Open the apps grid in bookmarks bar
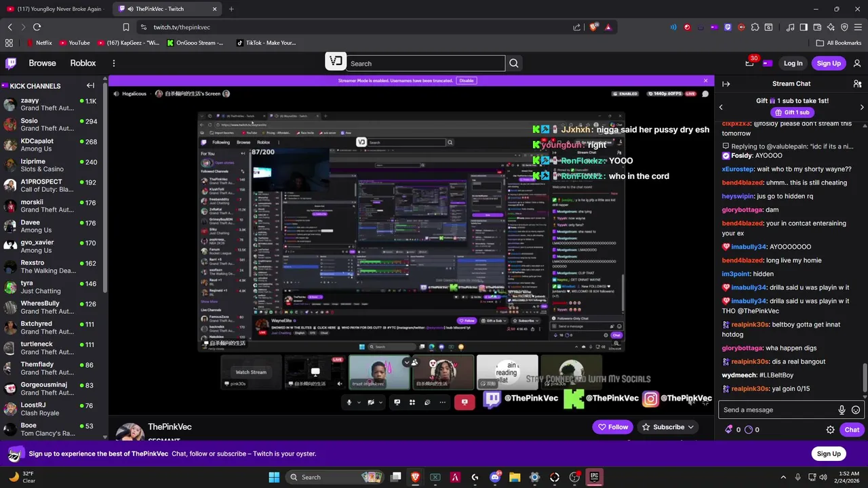This screenshot has height=488, width=868. click(x=9, y=43)
